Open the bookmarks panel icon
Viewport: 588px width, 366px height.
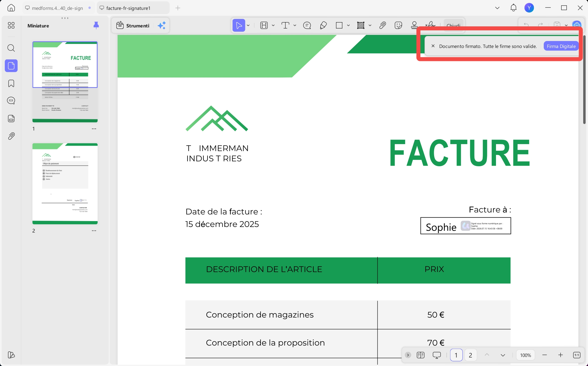pos(11,83)
